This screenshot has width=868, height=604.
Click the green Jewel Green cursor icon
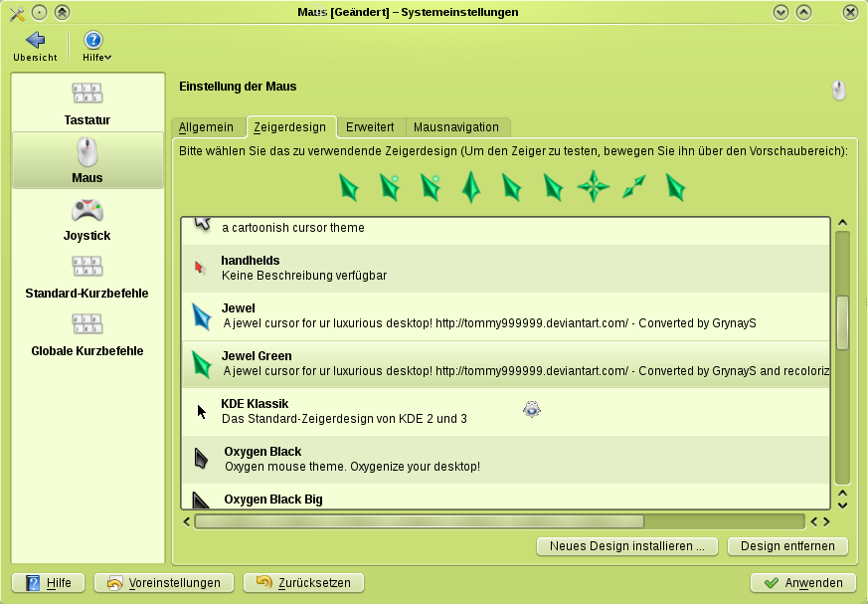(202, 364)
